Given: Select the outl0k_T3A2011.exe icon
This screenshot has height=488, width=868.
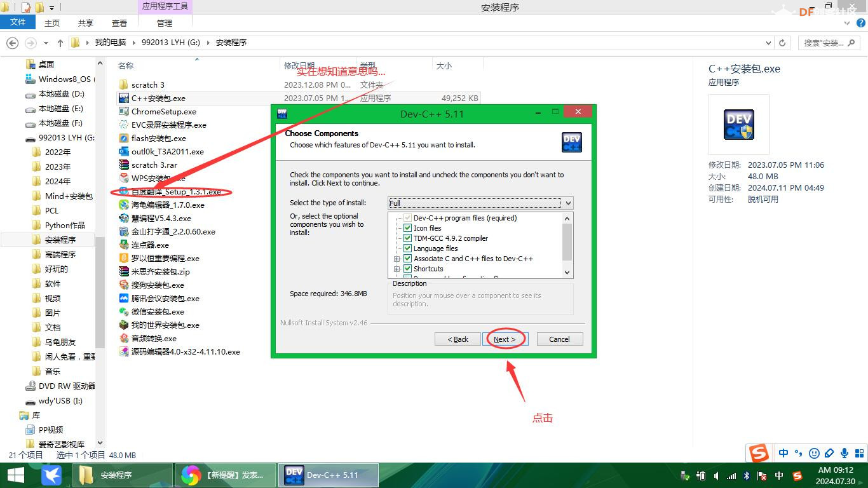Looking at the screenshot, I should coord(124,151).
